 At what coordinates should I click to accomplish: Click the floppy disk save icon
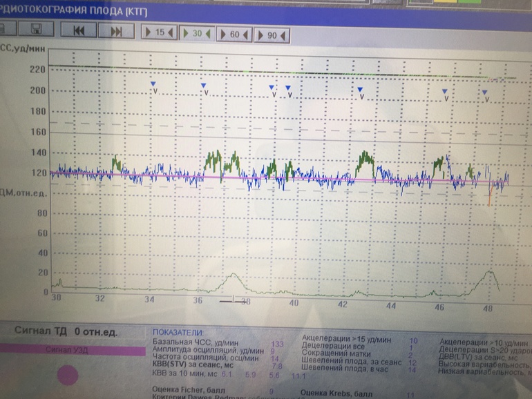click(x=36, y=30)
